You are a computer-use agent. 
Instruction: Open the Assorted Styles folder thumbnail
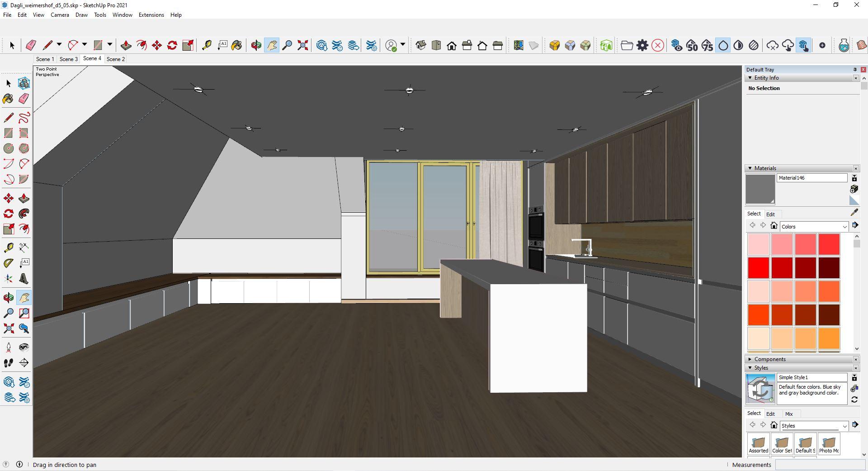[758, 444]
